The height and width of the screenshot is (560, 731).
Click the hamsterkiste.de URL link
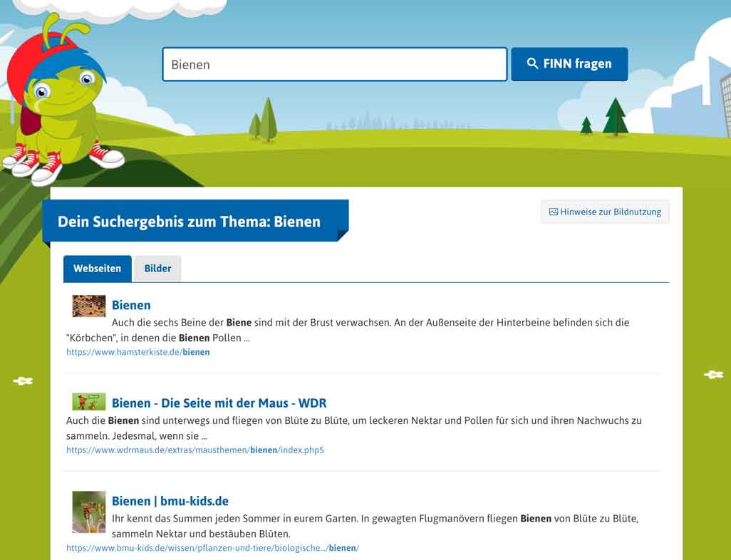tap(138, 352)
